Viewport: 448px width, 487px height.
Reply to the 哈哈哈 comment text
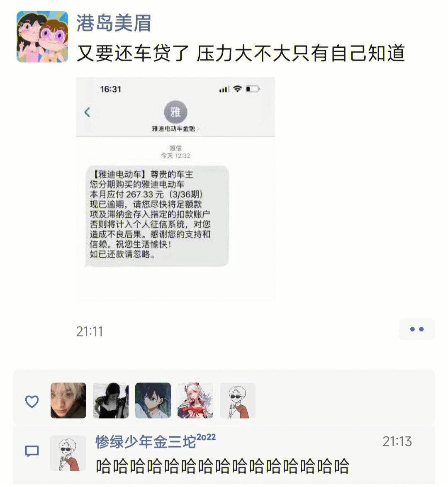coord(222,466)
